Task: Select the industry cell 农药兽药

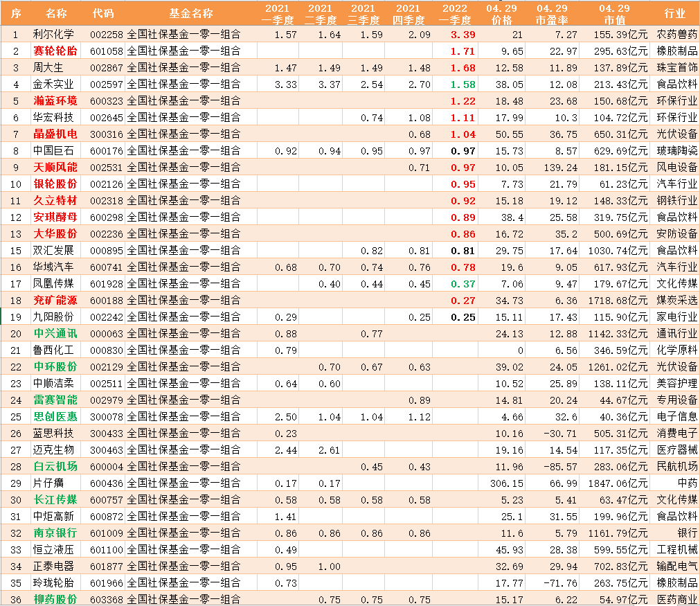Action: click(x=676, y=35)
